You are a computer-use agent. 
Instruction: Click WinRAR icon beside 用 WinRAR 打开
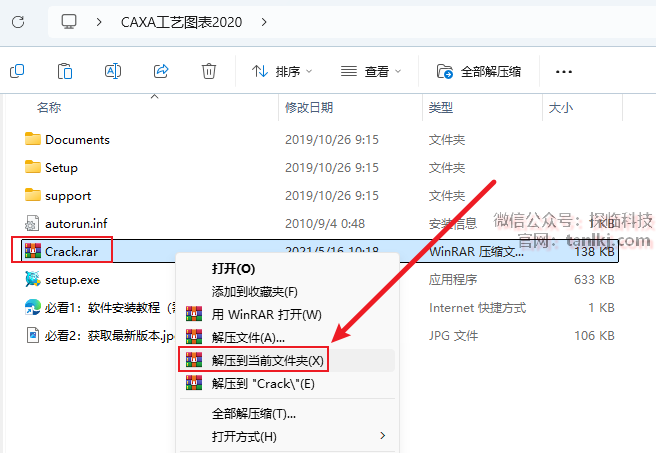194,314
